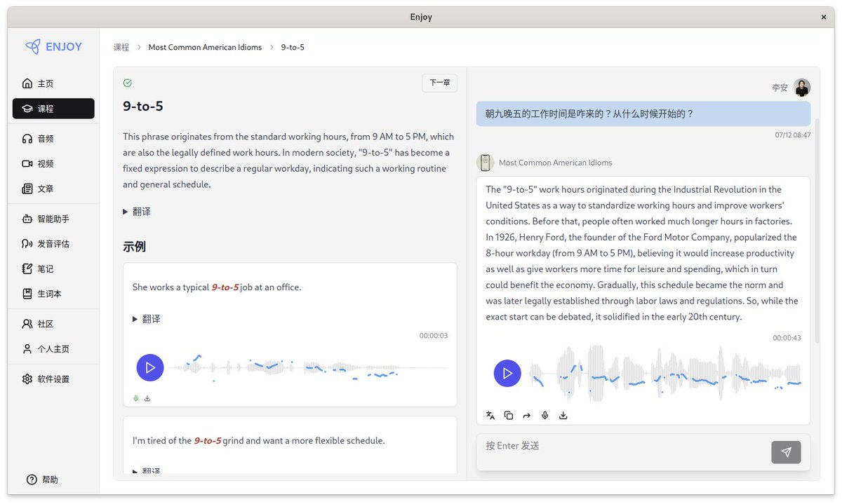
Task: Close the Enjoy window
Action: pos(823,17)
